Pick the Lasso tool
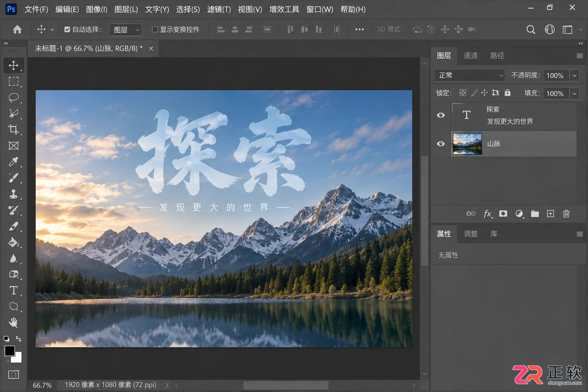588x392 pixels. pos(13,97)
